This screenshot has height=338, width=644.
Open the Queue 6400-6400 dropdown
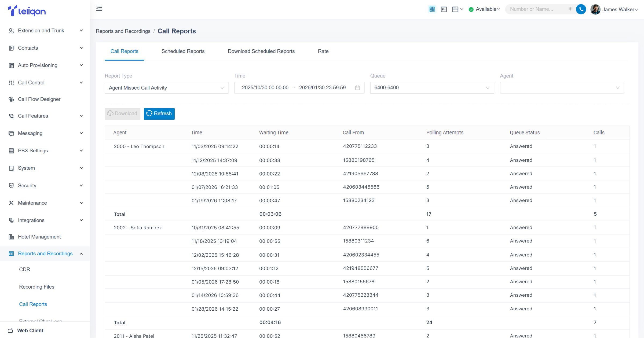coord(432,88)
